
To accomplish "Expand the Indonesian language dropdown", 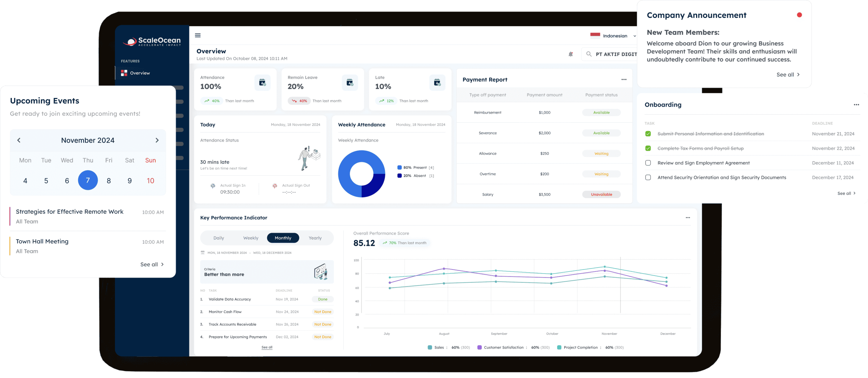I will (x=634, y=36).
